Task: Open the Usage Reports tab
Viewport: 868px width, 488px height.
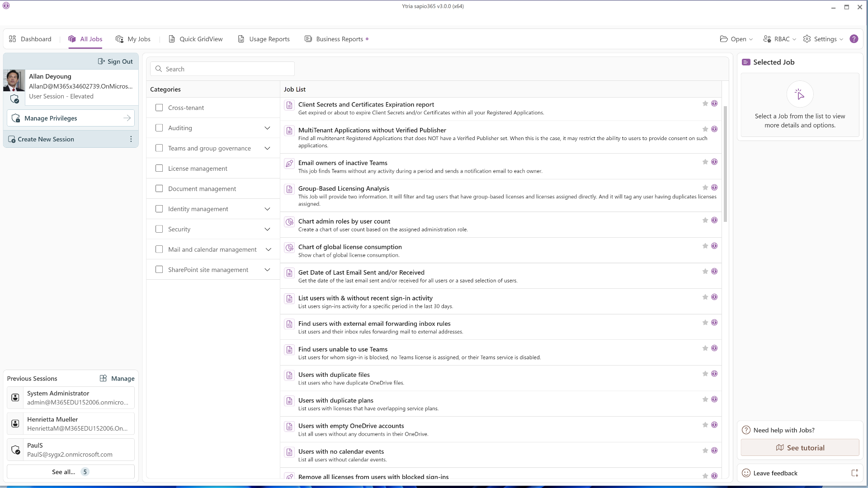Action: point(264,39)
